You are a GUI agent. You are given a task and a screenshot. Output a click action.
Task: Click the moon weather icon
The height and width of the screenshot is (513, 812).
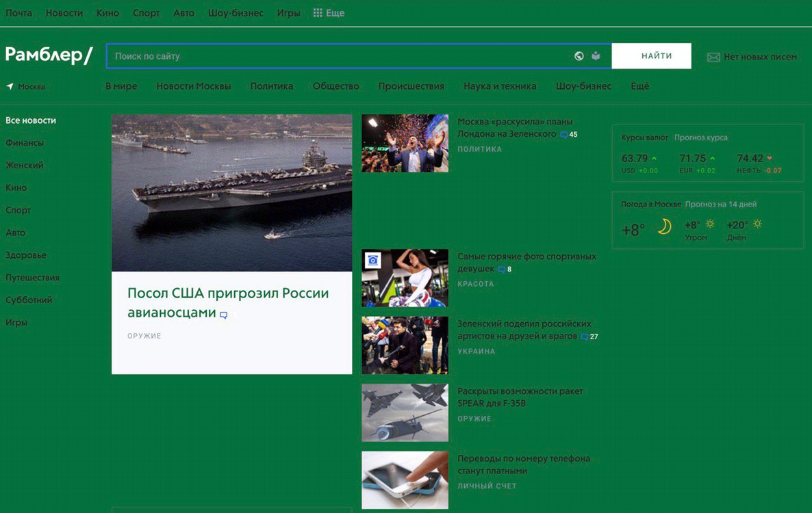pyautogui.click(x=664, y=226)
